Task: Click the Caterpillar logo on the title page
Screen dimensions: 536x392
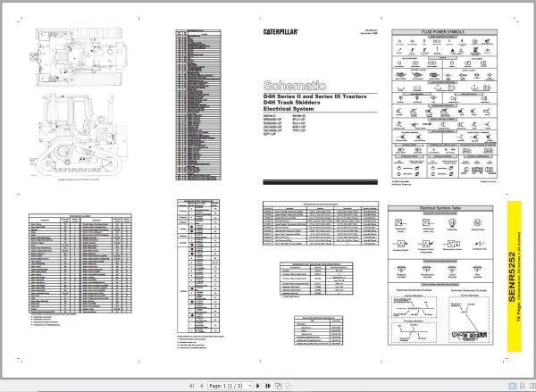Action: (281, 32)
